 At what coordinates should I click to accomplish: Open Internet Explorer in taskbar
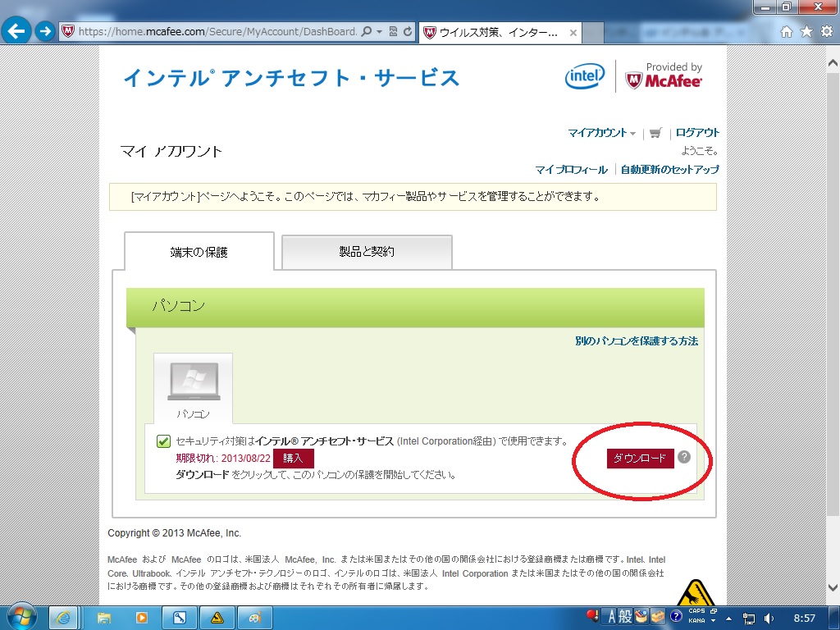63,619
